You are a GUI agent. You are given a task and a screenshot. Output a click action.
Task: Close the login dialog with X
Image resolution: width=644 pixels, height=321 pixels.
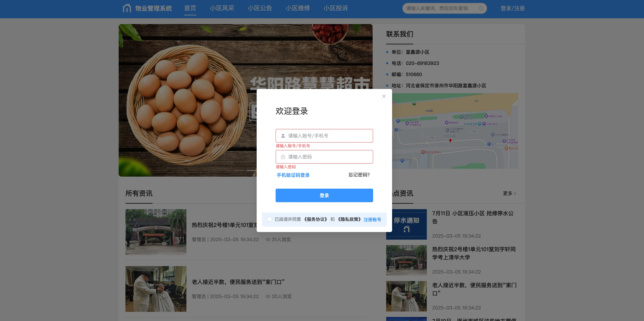[x=384, y=96]
